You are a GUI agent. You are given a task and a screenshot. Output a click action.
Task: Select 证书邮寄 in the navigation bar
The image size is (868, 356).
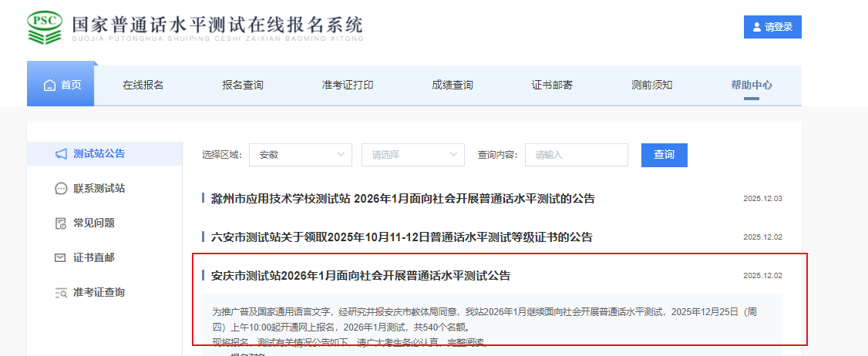click(x=552, y=86)
